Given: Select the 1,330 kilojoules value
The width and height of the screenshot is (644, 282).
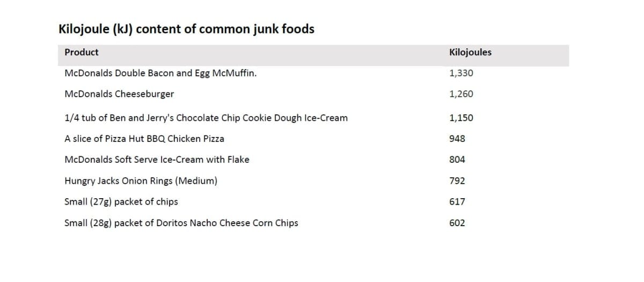Looking at the screenshot, I should pos(461,73).
